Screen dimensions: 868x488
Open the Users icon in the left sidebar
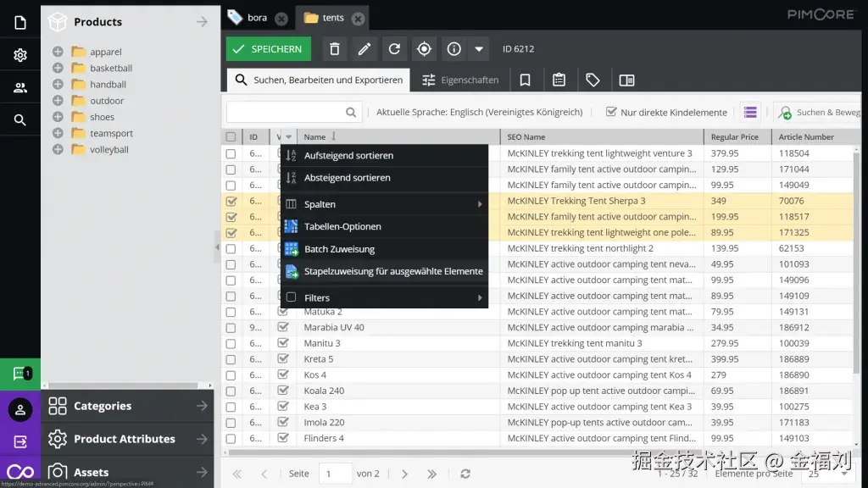[20, 87]
